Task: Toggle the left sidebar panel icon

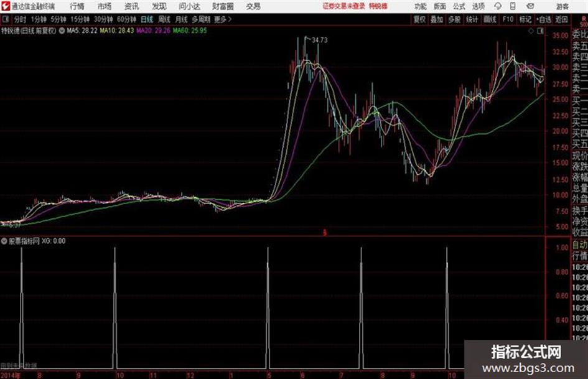Action: pyautogui.click(x=5, y=19)
